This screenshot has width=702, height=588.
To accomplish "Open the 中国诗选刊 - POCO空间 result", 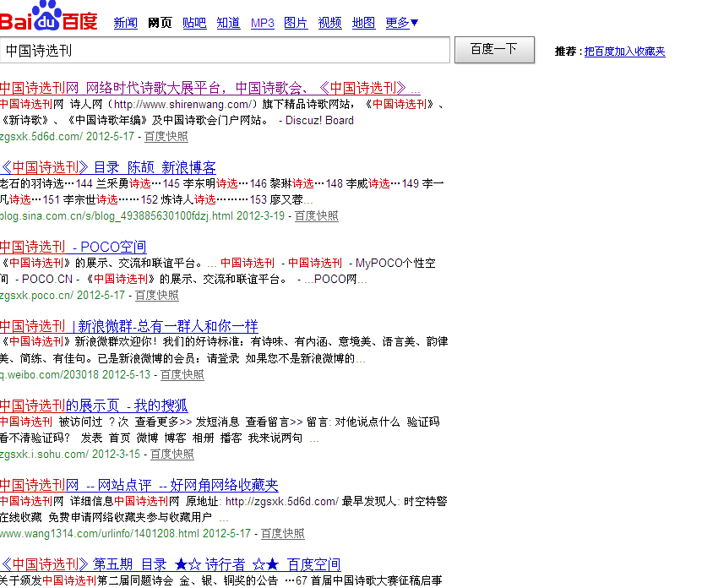I will point(73,247).
